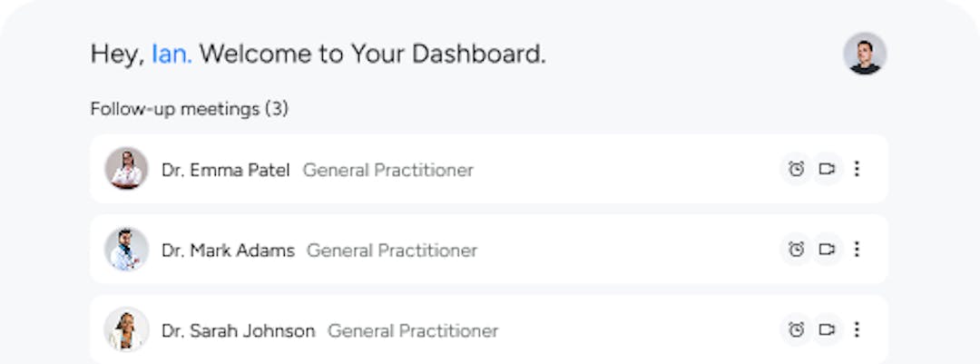Click the blue name Ian in greeting
The width and height of the screenshot is (980, 364).
[x=171, y=54]
